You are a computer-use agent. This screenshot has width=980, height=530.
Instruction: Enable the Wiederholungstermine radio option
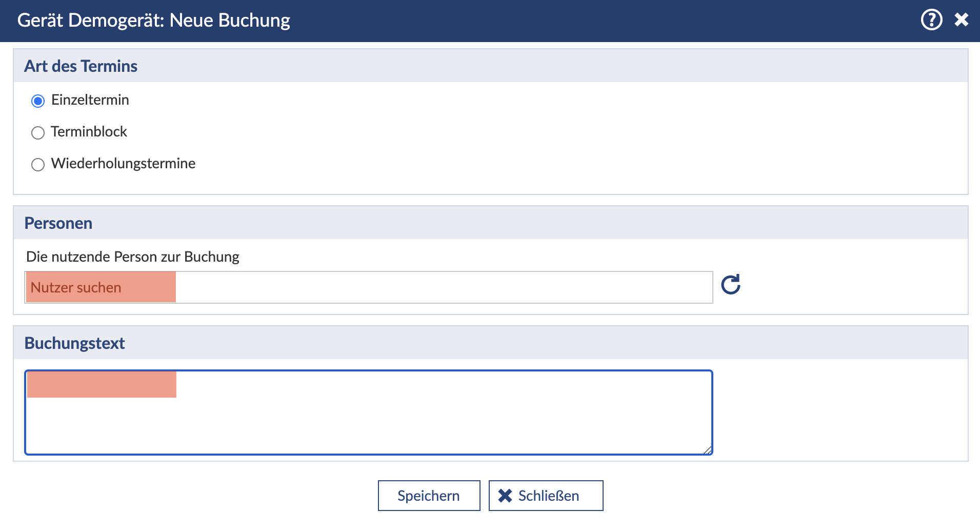coord(38,165)
